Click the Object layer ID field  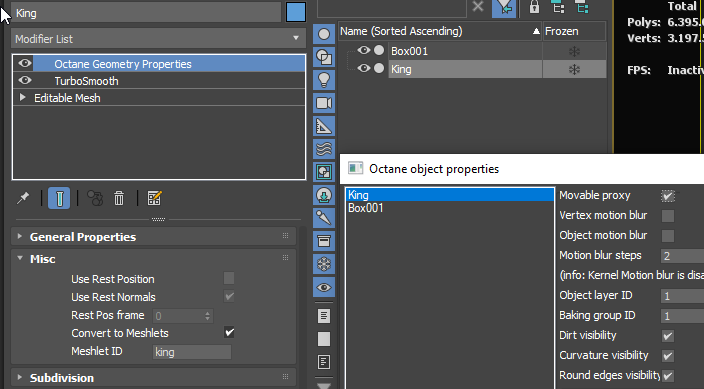(x=682, y=296)
